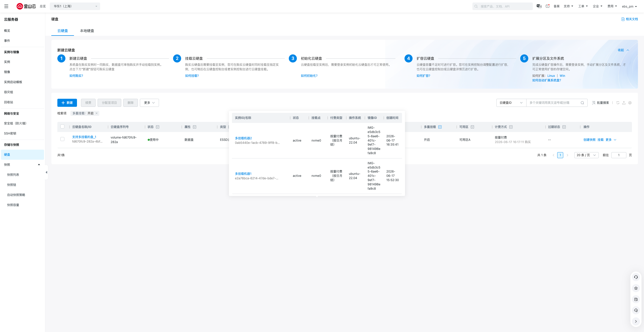
Task: Click 挂载 action in the disk row
Action: pos(600,140)
